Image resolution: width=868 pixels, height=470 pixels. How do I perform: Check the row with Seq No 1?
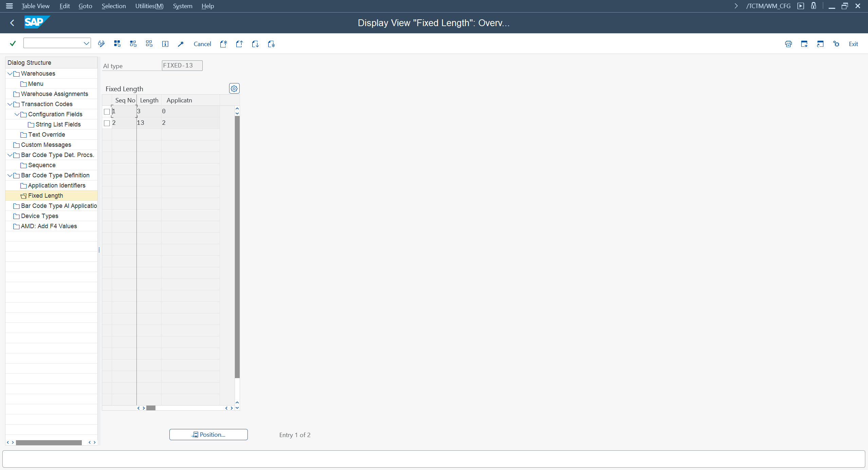coord(107,112)
